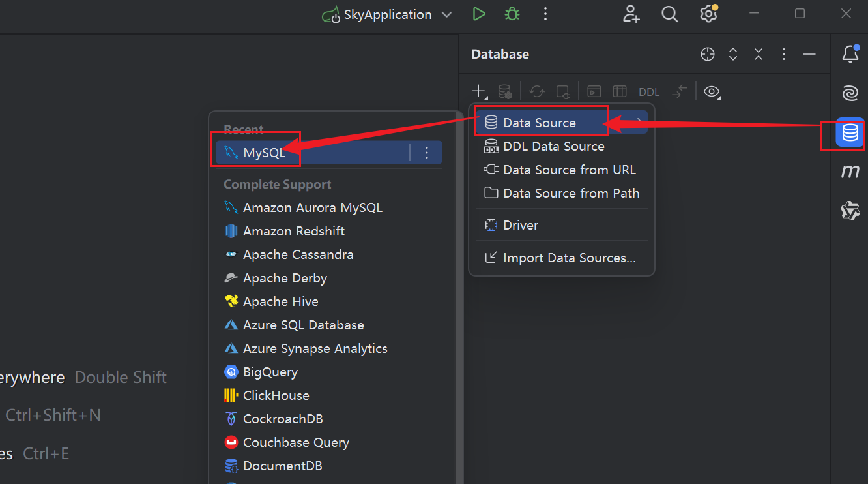Refresh the database with the refresh icon
This screenshot has height=484, width=868.
click(x=537, y=91)
